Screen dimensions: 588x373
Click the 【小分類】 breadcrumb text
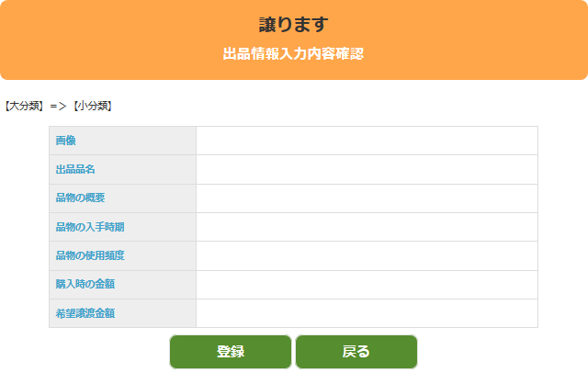[92, 107]
